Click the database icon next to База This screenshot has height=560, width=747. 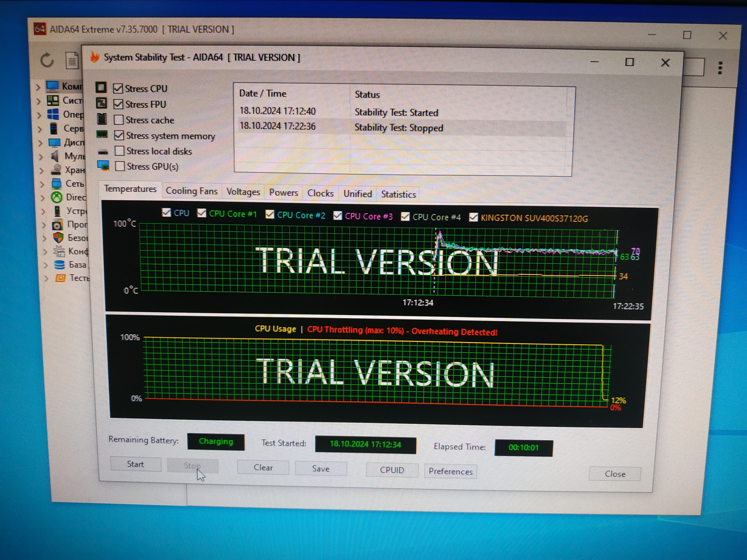coord(59,265)
